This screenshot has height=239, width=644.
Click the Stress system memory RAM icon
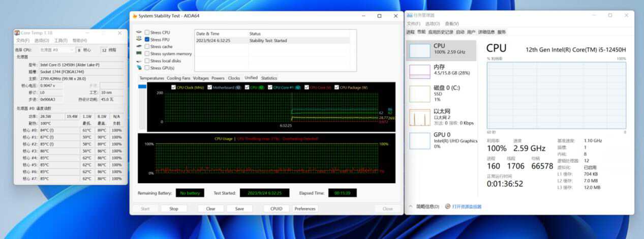(x=139, y=53)
